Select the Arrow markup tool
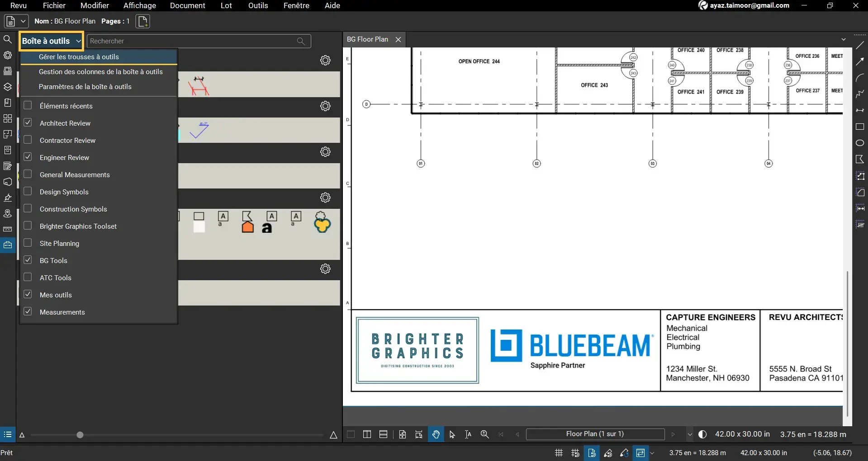868x461 pixels. coord(860,61)
